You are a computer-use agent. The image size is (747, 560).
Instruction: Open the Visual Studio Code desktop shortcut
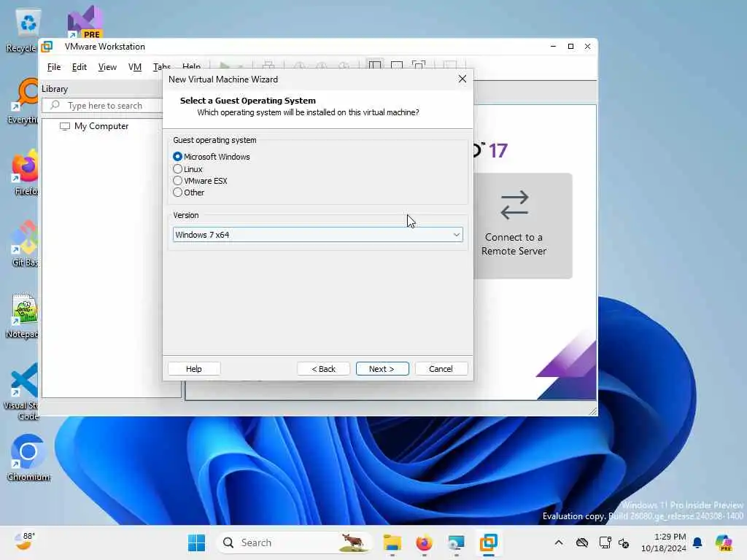tap(21, 392)
